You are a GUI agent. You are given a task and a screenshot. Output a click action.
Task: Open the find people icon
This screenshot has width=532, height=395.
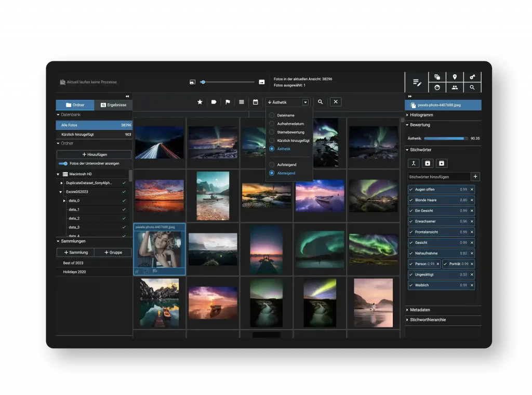(455, 87)
